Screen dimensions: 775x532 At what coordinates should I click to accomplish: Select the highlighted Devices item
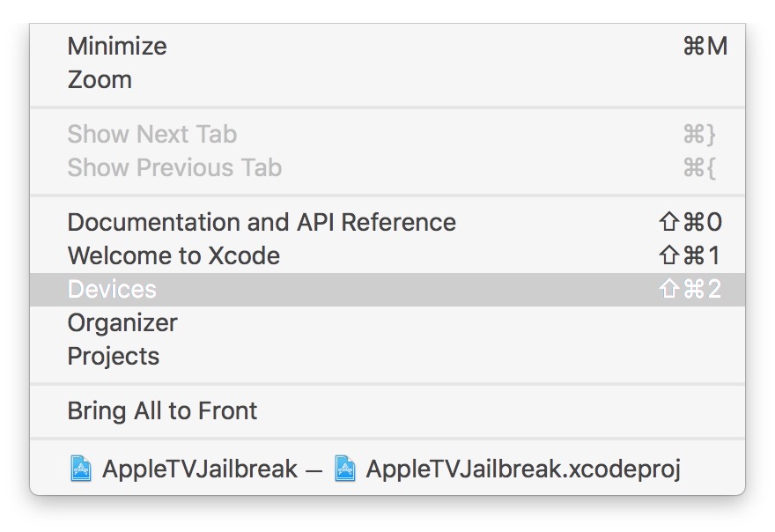click(112, 289)
